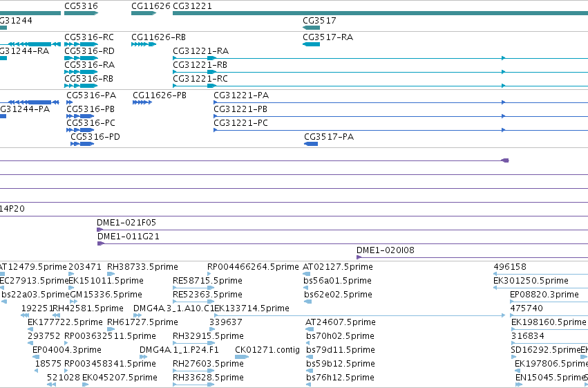Select protein CG31221-PB
588x388 pixels.
pos(240,109)
